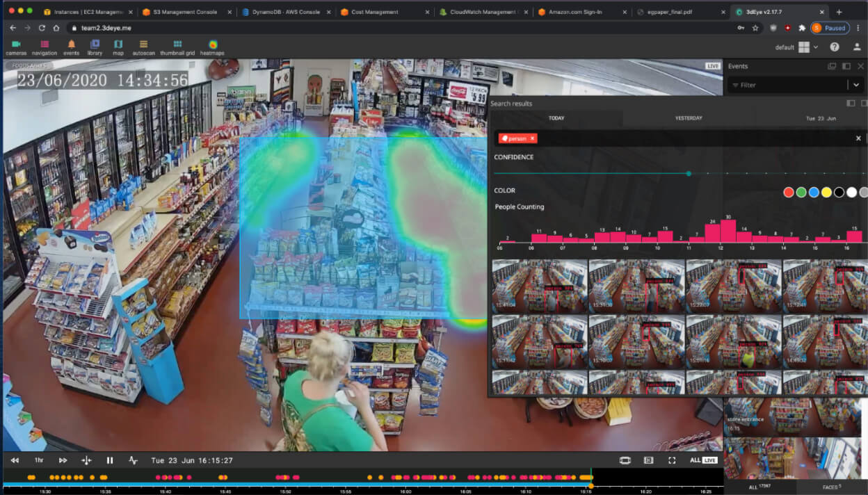Expand the Events filter dropdown

pyautogui.click(x=856, y=85)
